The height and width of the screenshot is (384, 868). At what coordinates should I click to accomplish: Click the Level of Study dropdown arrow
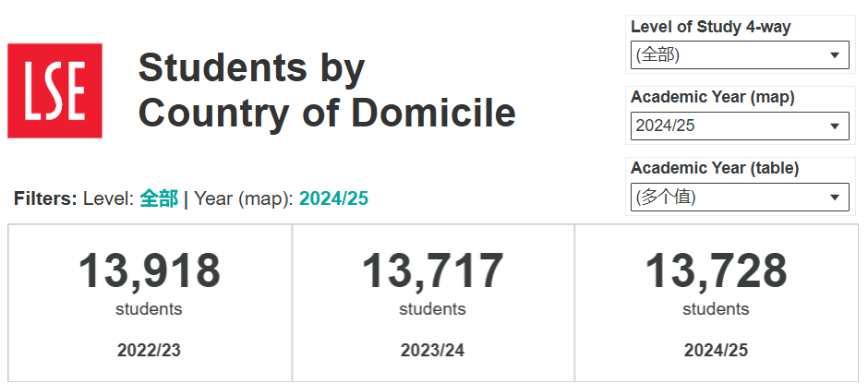pos(835,55)
